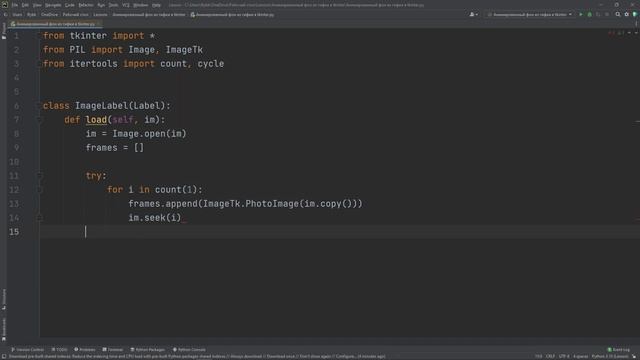Viewport: 640px width, 360px height.
Task: Click the grayed-out stop icon in run toolbar
Action: (x=607, y=15)
